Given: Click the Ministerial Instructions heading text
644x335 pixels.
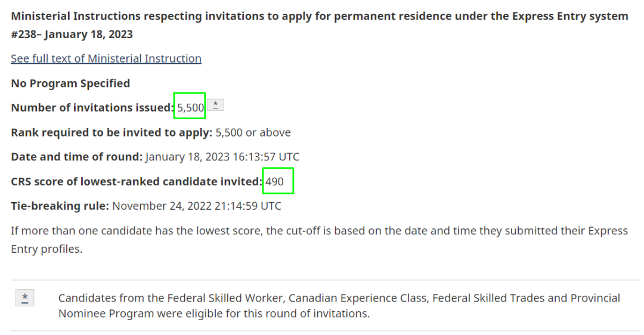Looking at the screenshot, I should pyautogui.click(x=320, y=17).
